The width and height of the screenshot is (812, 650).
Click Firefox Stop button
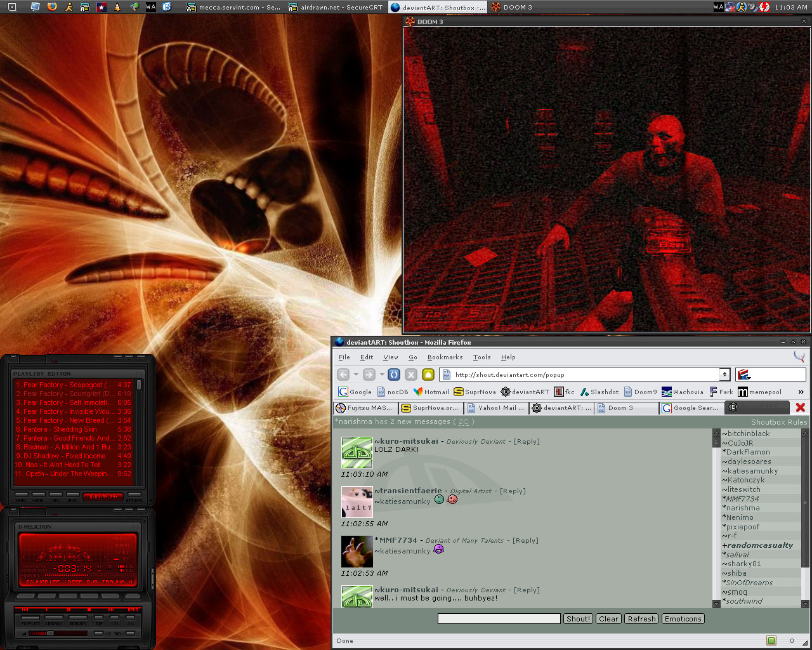(x=411, y=375)
